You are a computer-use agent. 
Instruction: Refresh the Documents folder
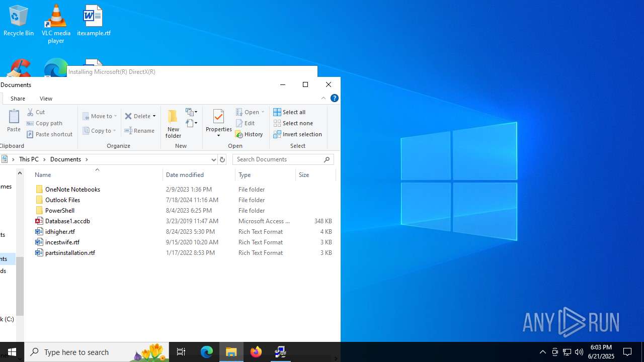click(x=222, y=159)
